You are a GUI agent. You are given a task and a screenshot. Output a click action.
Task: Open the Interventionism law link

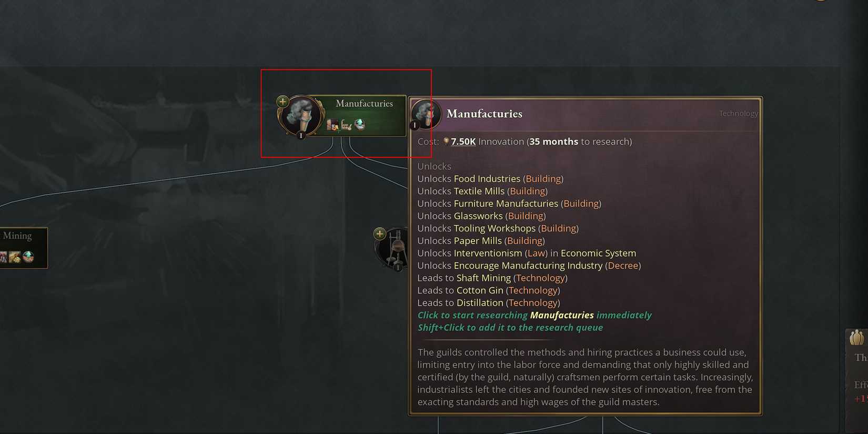[488, 253]
